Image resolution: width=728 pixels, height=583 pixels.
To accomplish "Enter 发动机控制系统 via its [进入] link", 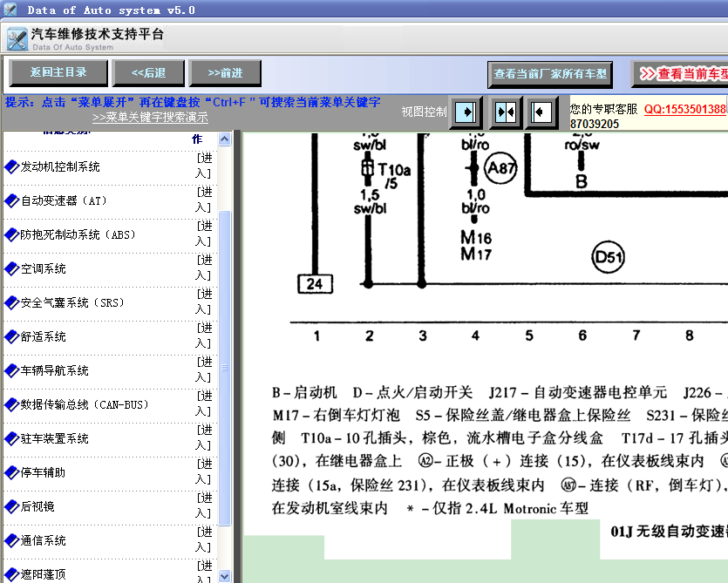I will (x=204, y=166).
